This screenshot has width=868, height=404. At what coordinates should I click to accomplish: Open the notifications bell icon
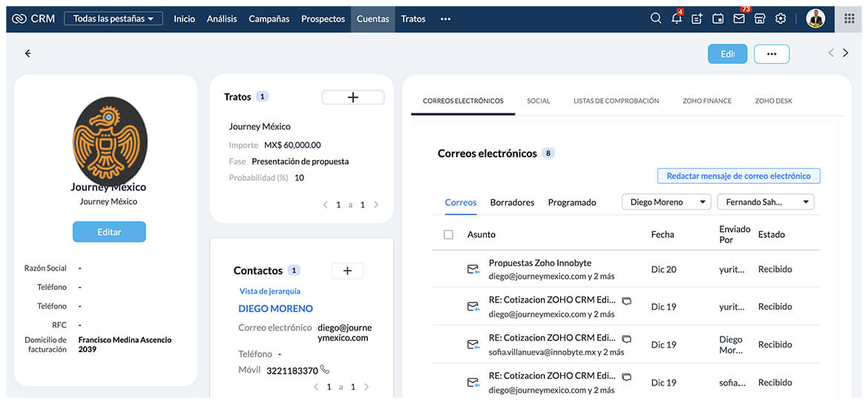coord(676,19)
